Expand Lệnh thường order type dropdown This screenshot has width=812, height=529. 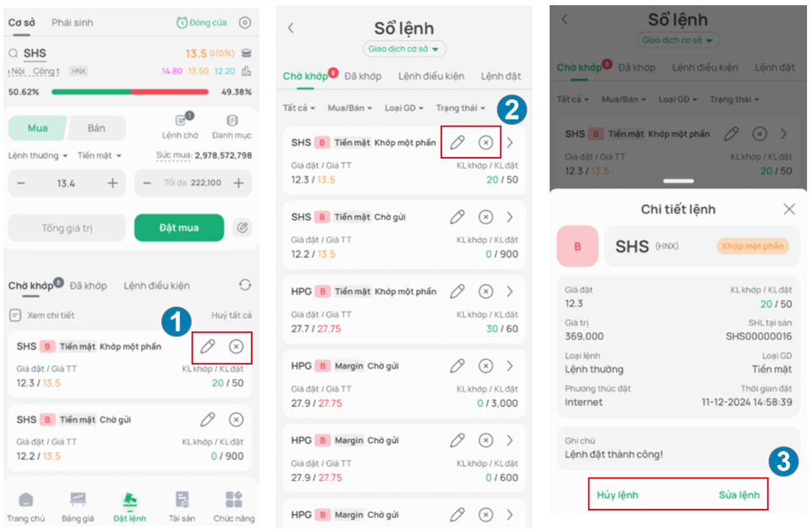[38, 155]
